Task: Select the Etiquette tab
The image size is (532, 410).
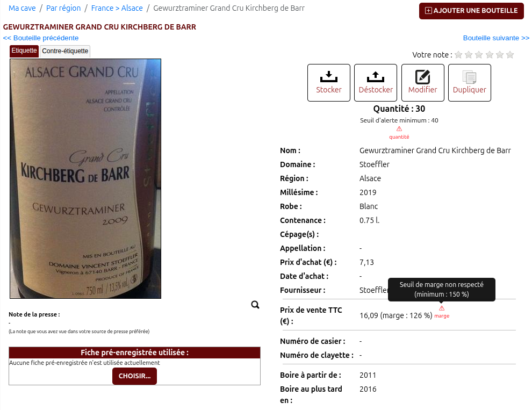Action: [x=24, y=51]
